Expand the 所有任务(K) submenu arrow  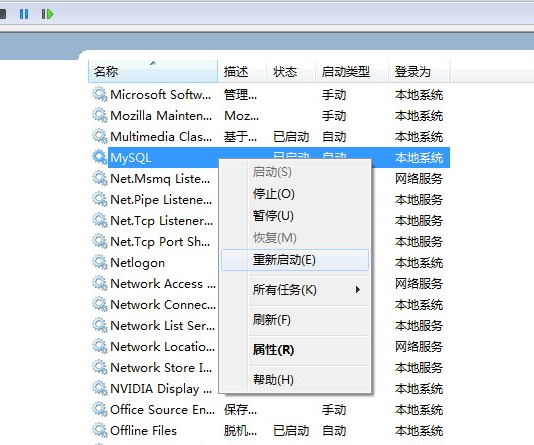358,290
